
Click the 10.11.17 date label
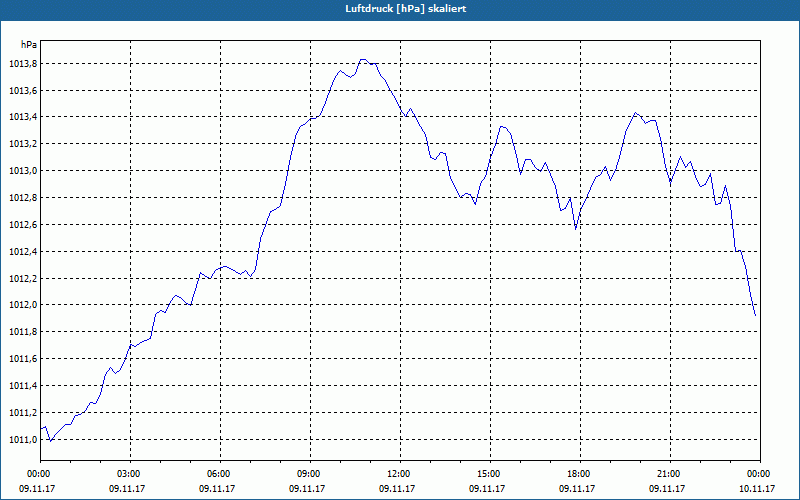point(757,488)
